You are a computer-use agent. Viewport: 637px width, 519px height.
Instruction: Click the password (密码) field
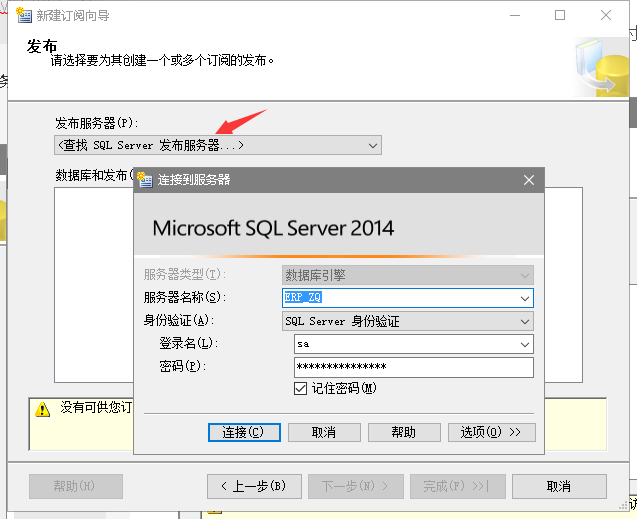click(414, 367)
